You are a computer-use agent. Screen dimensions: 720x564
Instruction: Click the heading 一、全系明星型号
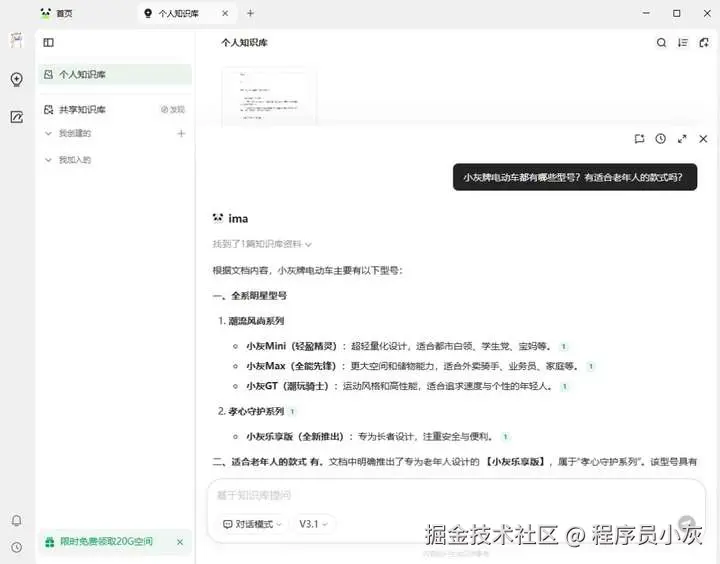tap(249, 296)
